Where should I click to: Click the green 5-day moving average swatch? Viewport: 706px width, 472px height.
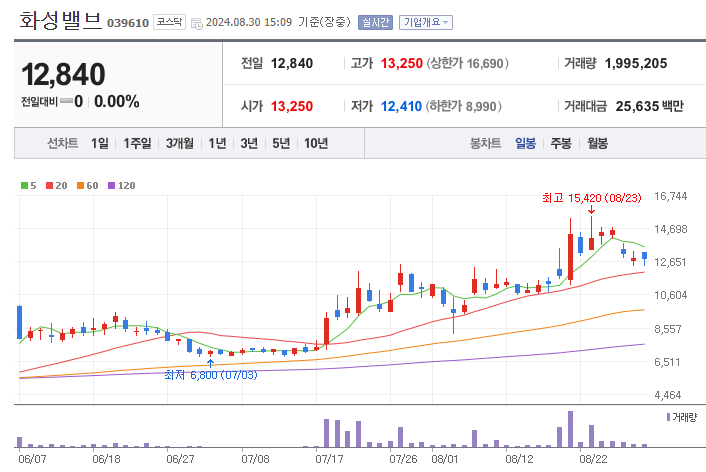tap(24, 186)
